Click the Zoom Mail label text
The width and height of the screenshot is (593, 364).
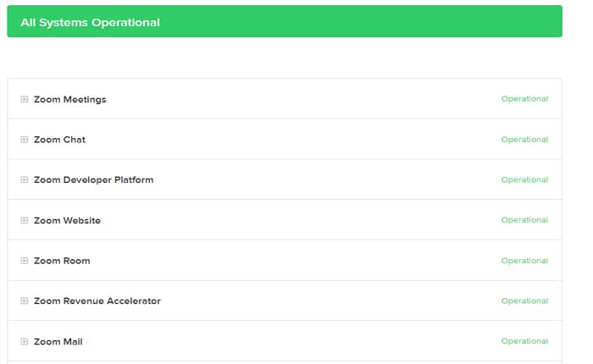click(x=58, y=342)
